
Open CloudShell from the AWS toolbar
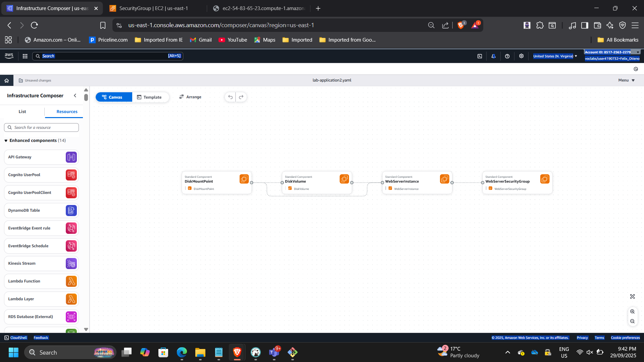pyautogui.click(x=15, y=338)
